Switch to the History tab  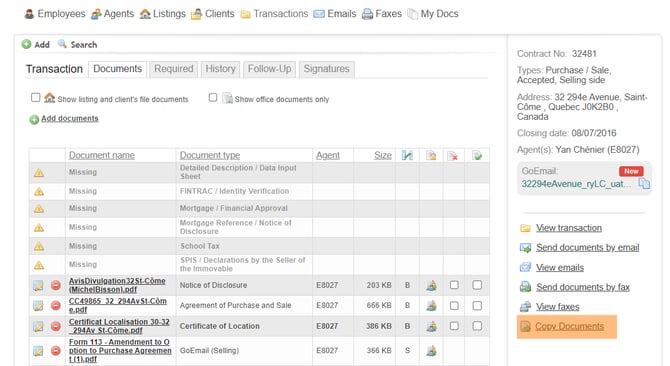[x=220, y=69]
